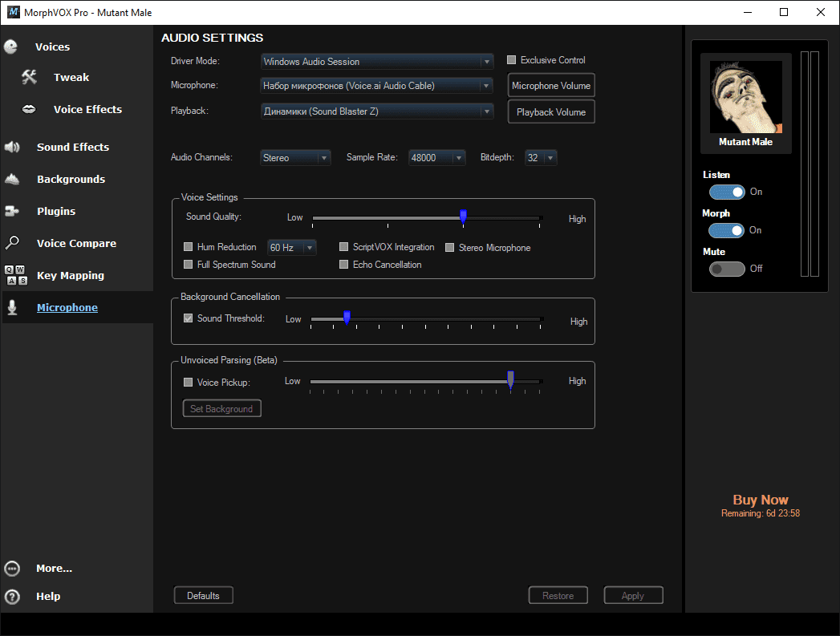Open Audio Channels Stereo dropdown
The height and width of the screenshot is (636, 840).
coord(295,158)
